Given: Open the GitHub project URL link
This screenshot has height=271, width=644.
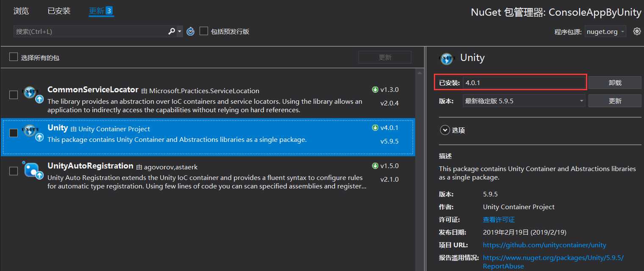Looking at the screenshot, I should [544, 245].
